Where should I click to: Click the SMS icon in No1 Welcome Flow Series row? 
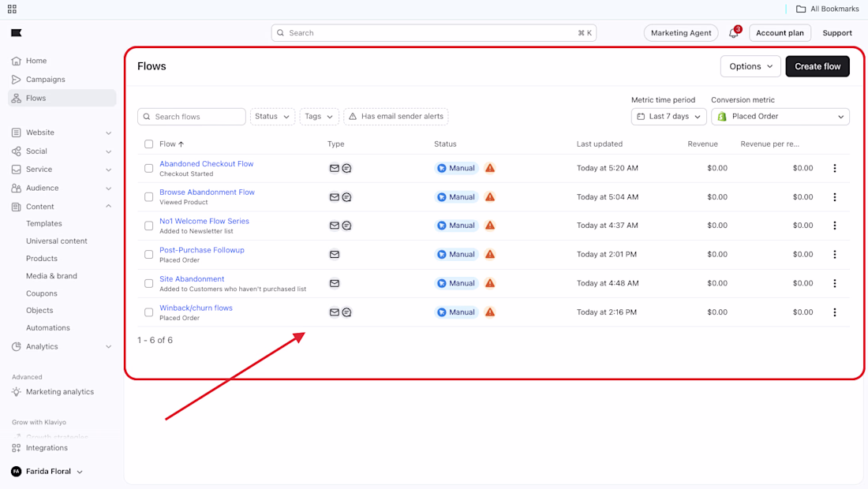(346, 226)
